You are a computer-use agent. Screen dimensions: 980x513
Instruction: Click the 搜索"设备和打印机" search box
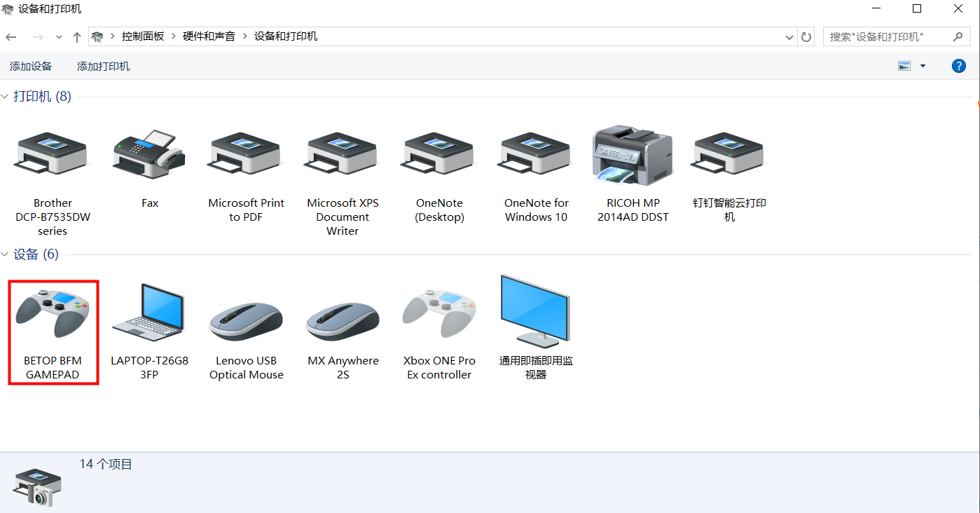click(x=886, y=36)
